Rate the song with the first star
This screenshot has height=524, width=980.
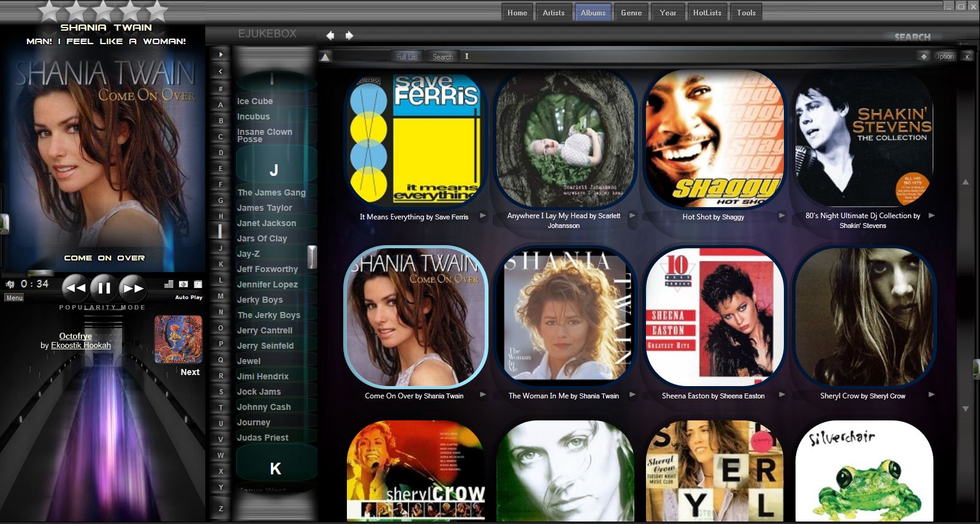[x=49, y=10]
